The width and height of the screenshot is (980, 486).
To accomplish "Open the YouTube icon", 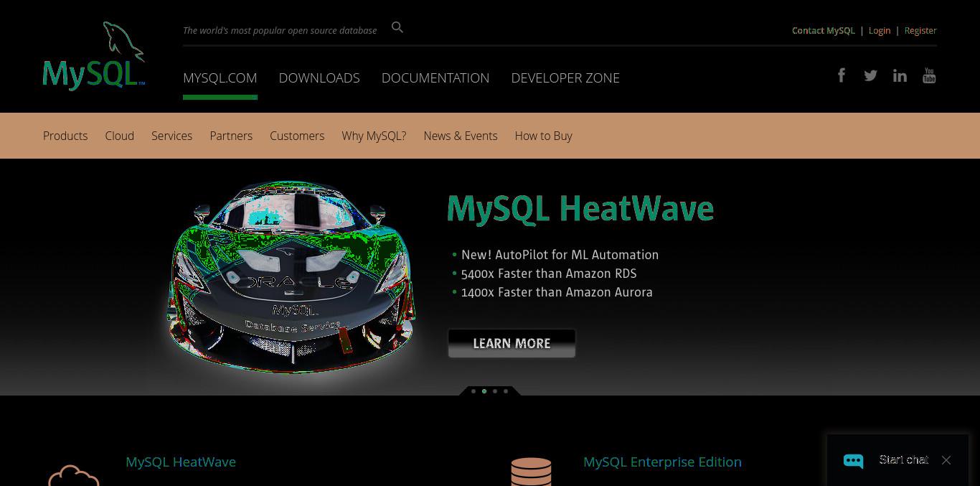I will [x=929, y=75].
